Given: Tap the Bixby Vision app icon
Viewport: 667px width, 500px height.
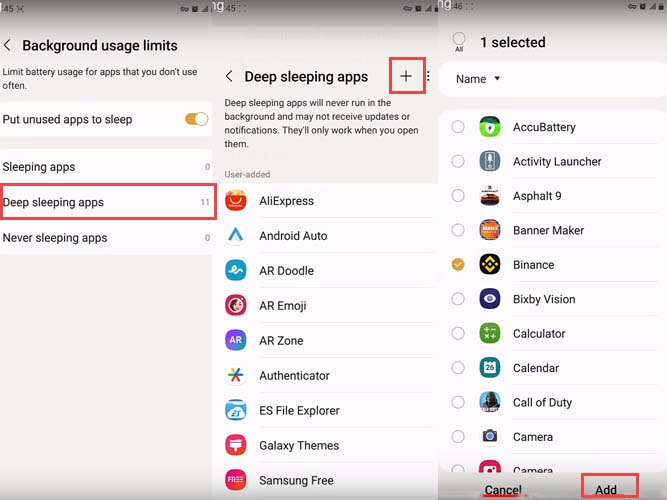Looking at the screenshot, I should (490, 299).
